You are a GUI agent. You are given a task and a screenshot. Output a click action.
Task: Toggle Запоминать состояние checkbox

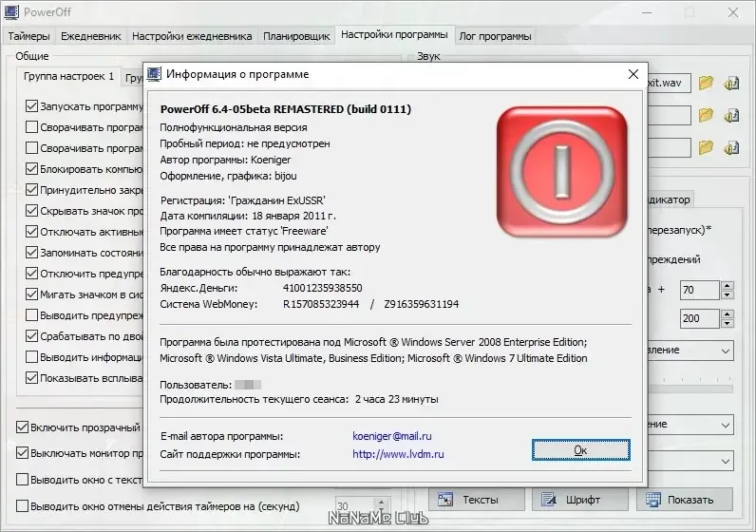click(x=31, y=253)
